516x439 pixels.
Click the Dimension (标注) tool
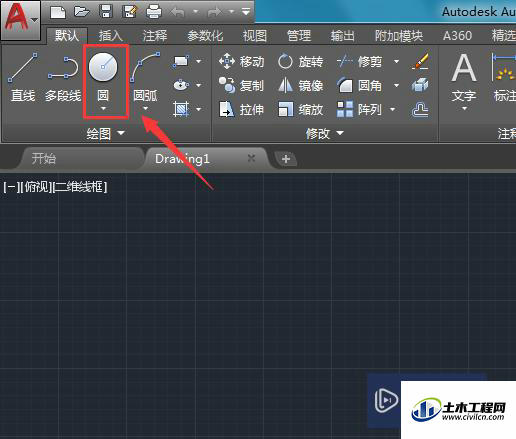[x=503, y=78]
